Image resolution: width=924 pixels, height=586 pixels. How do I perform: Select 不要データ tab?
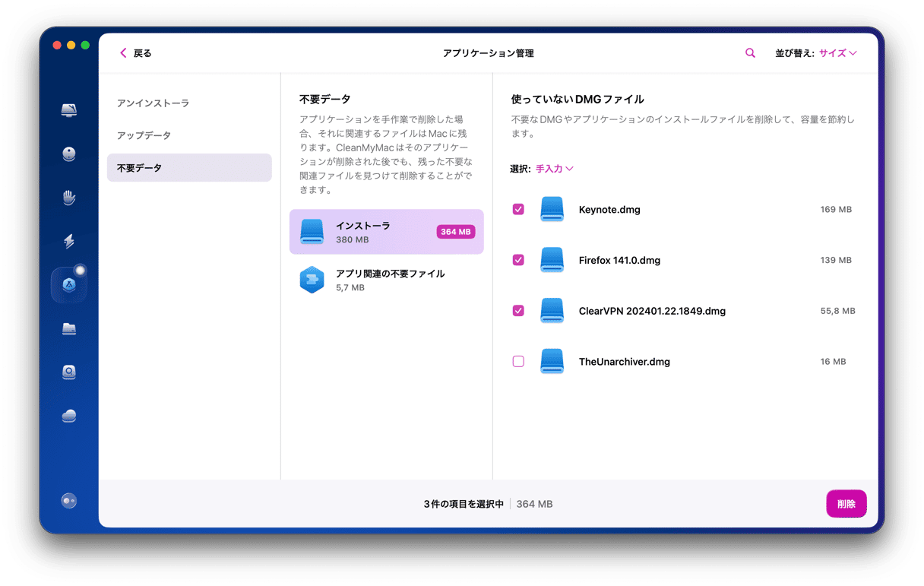click(x=189, y=168)
